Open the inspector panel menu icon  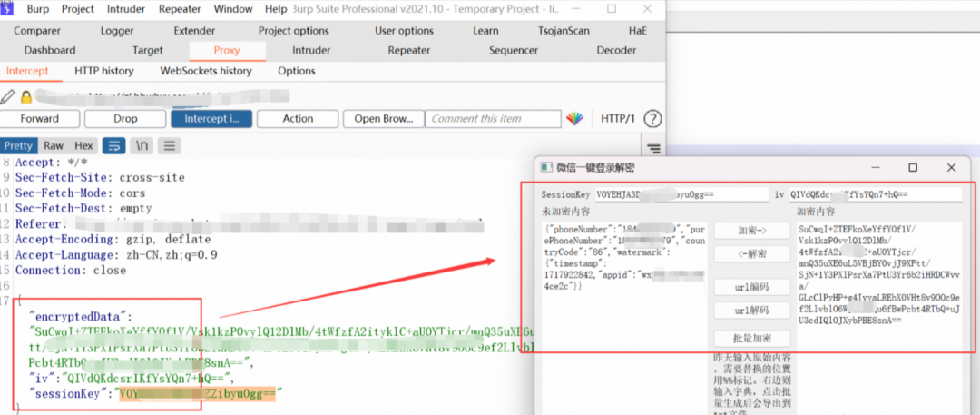(653, 148)
